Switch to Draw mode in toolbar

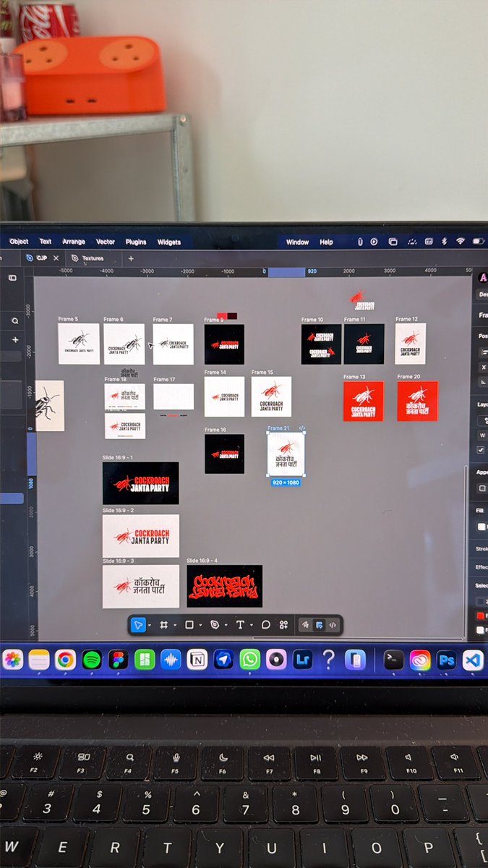[306, 625]
